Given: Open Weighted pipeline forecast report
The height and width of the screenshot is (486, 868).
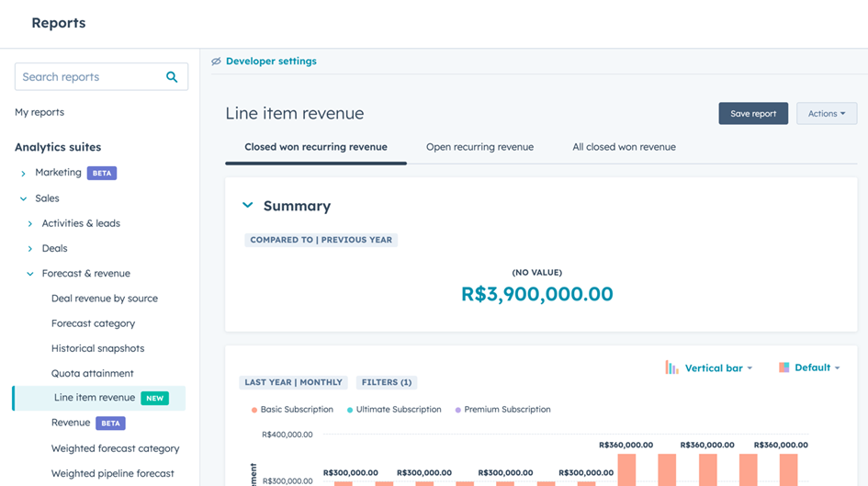Looking at the screenshot, I should 112,473.
